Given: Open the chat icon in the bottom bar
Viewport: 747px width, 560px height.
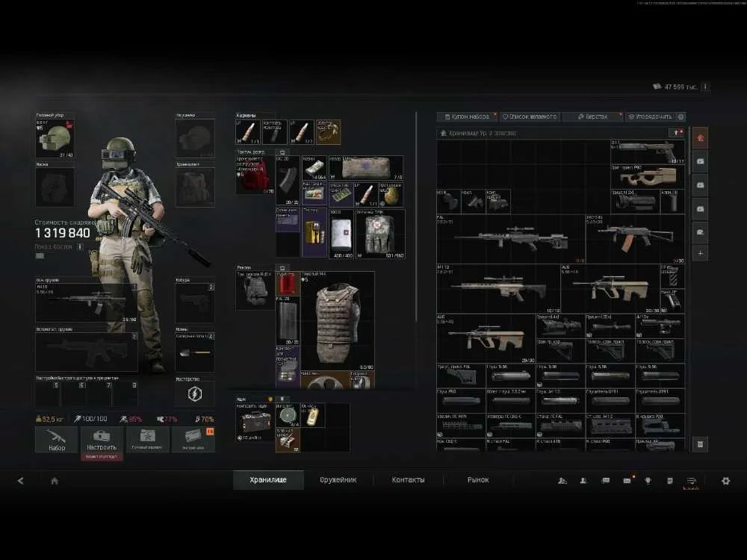Looking at the screenshot, I should [x=606, y=481].
